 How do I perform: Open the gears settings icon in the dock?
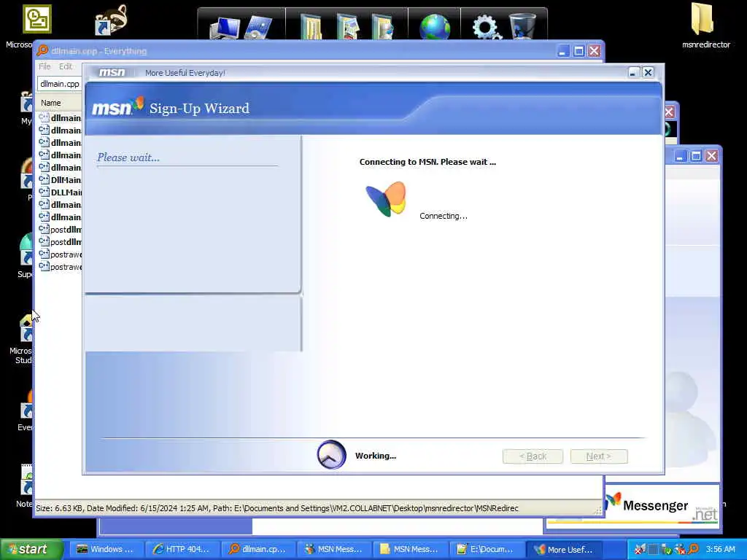click(486, 27)
